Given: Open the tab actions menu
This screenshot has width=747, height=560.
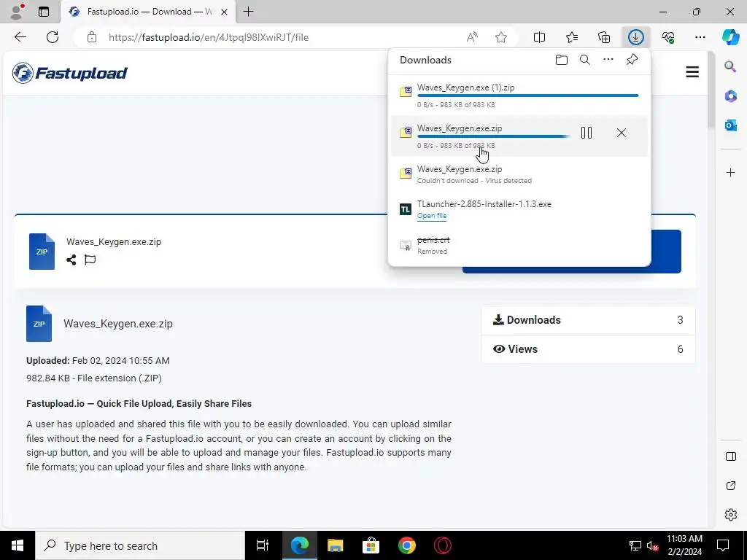Looking at the screenshot, I should [x=43, y=12].
